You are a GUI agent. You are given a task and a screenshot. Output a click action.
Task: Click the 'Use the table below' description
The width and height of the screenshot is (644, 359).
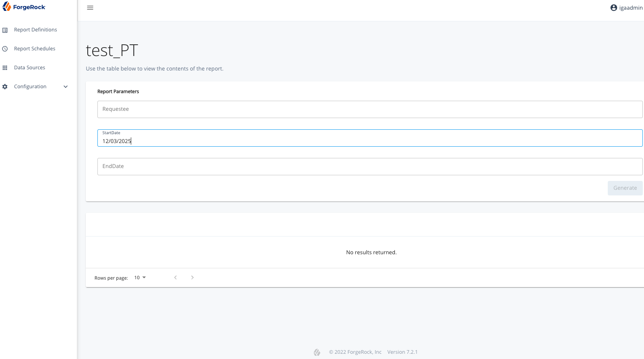(x=155, y=69)
